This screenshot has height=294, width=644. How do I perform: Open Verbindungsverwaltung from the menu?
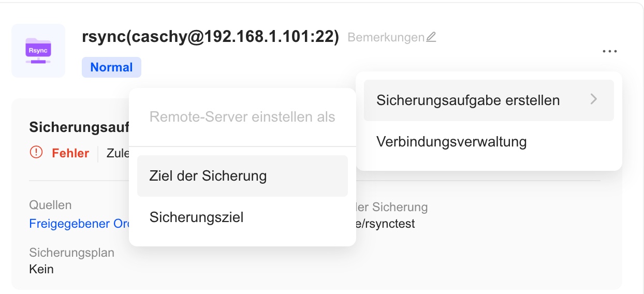point(451,141)
